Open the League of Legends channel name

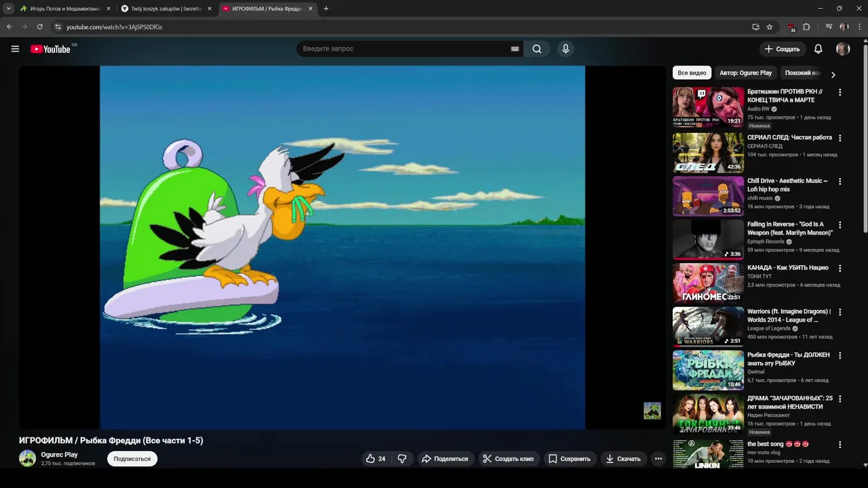tap(769, 329)
